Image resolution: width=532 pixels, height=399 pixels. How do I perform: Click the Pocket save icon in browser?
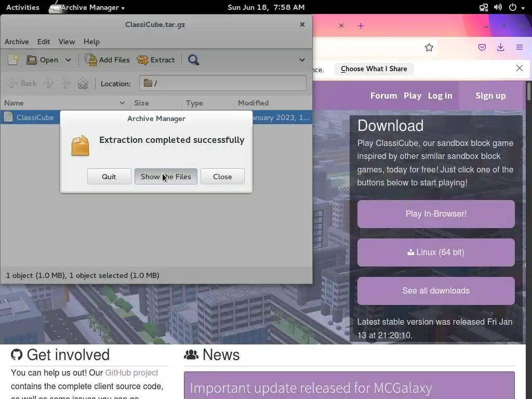tap(482, 47)
